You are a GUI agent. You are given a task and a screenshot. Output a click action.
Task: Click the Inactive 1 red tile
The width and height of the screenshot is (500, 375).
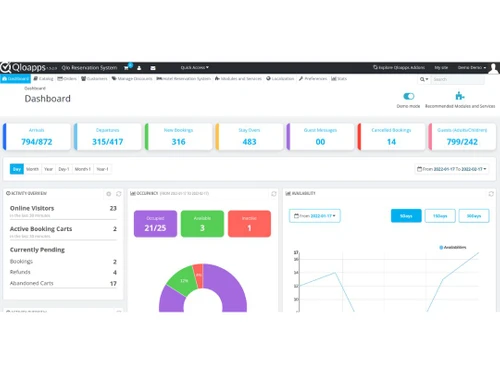click(249, 224)
